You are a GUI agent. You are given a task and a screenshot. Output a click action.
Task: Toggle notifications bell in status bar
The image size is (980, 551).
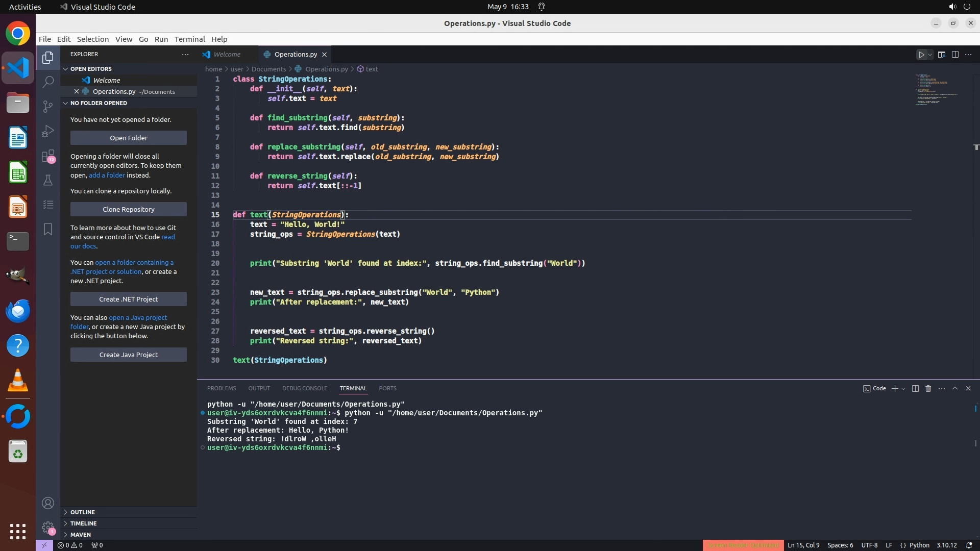click(969, 545)
